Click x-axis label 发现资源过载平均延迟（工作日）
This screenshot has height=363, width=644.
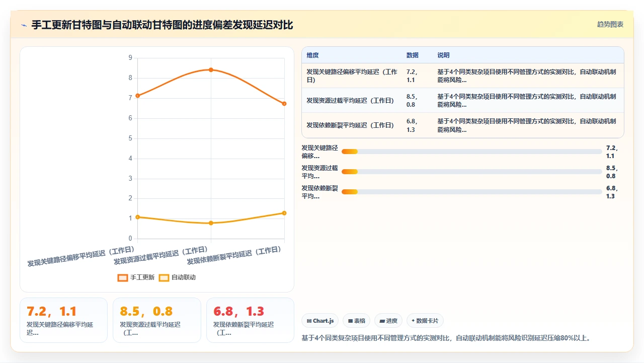[161, 256]
